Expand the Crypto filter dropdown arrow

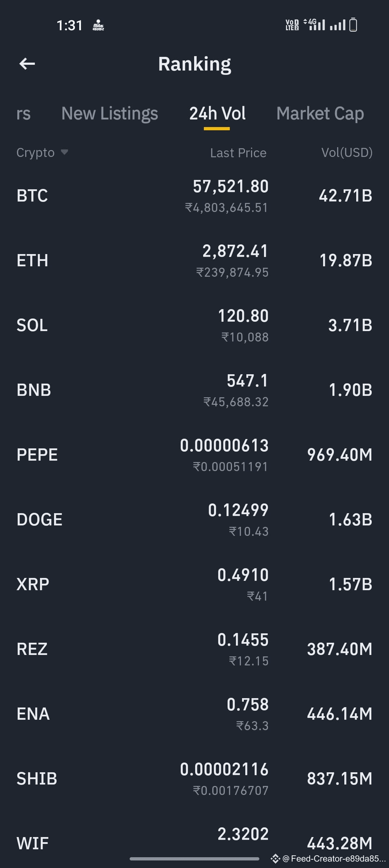pyautogui.click(x=64, y=152)
